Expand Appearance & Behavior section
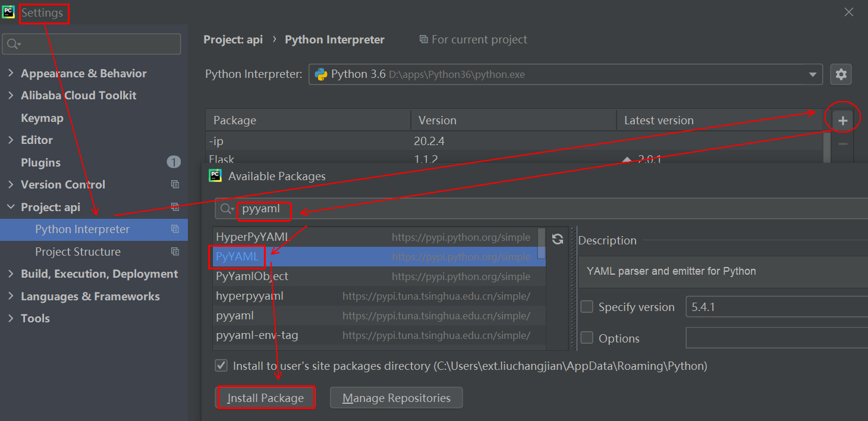868x421 pixels. 11,73
